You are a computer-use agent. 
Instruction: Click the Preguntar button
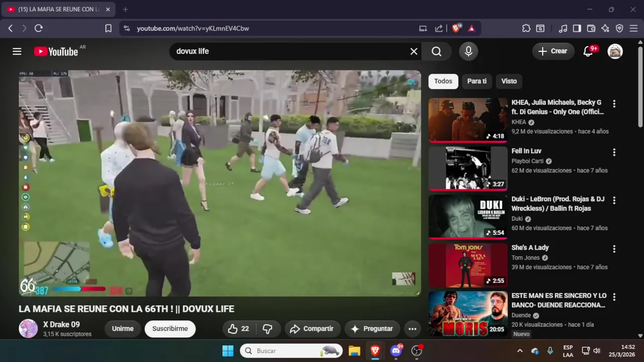click(x=372, y=329)
